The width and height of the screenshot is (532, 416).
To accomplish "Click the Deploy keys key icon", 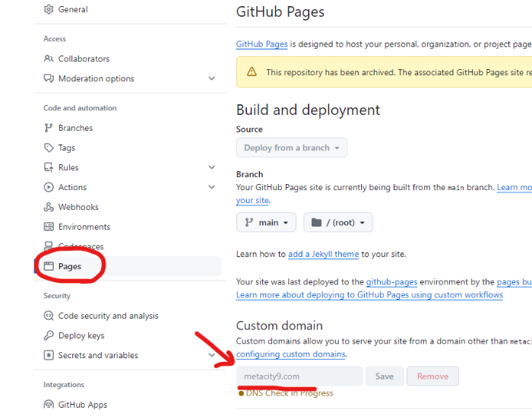I will pos(49,335).
